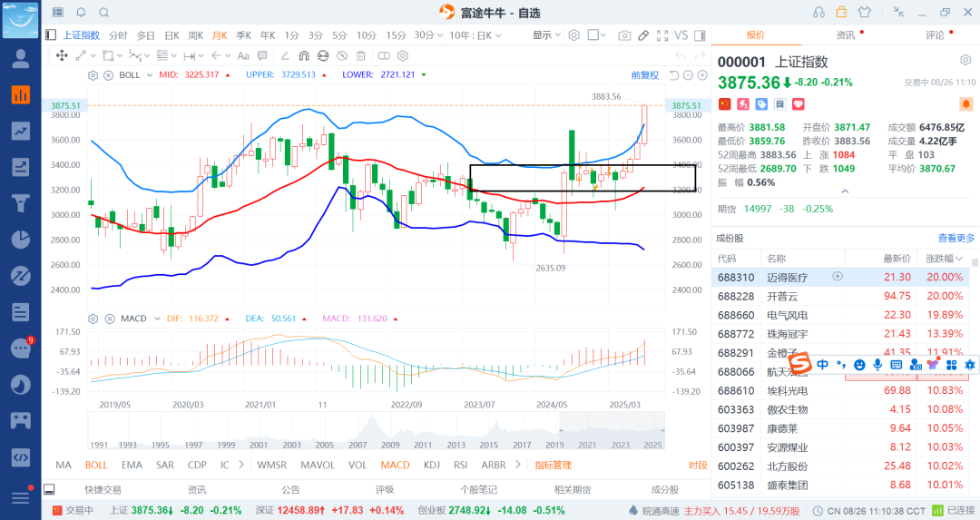Take a chart screenshot with camera icon

pyautogui.click(x=624, y=35)
